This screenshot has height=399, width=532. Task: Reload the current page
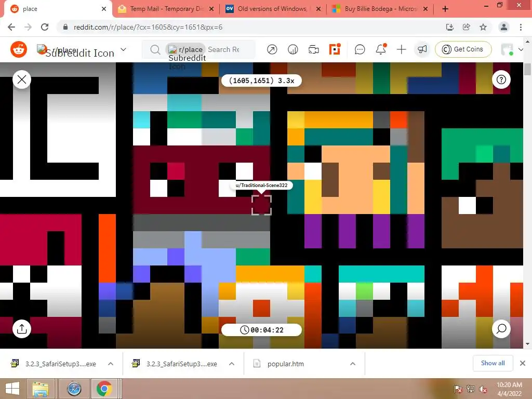[x=45, y=27]
